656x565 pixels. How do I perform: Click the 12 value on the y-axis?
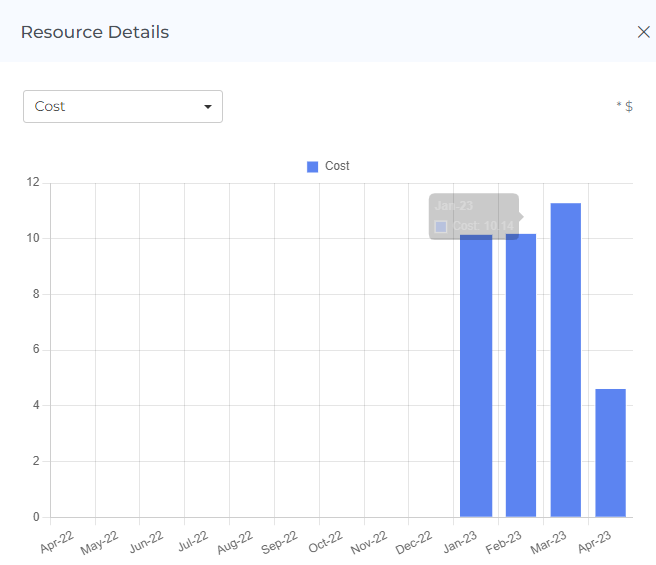coord(33,183)
